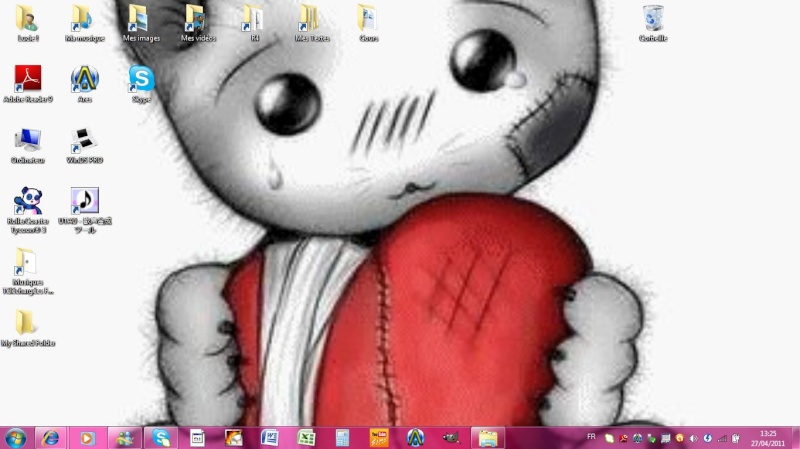Open the Windows Start menu
The image size is (800, 449).
coord(15,438)
